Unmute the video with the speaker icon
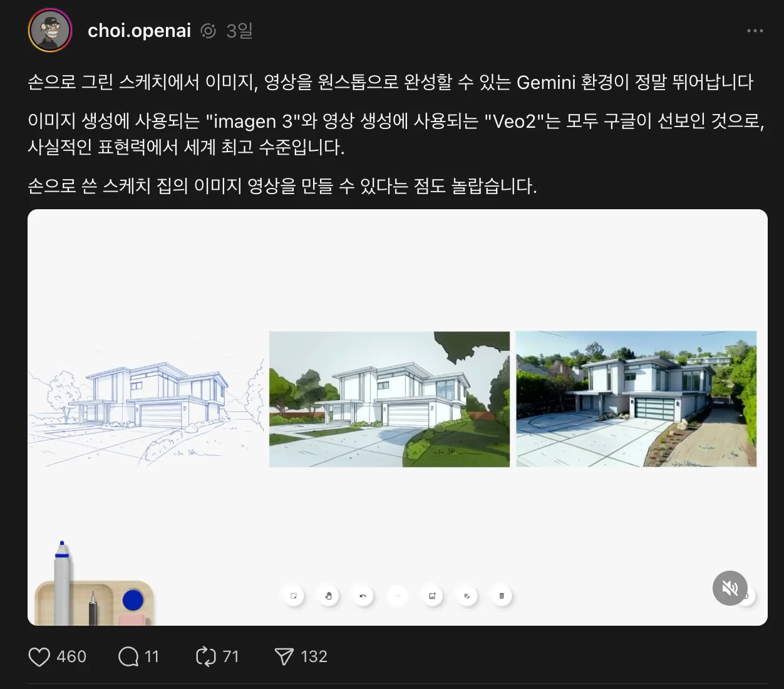 730,588
